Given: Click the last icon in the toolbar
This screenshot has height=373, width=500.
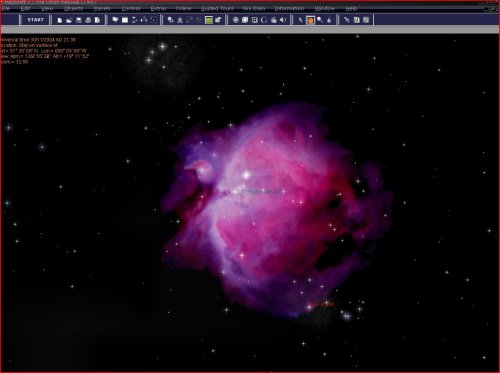Looking at the screenshot, I should pyautogui.click(x=366, y=20).
